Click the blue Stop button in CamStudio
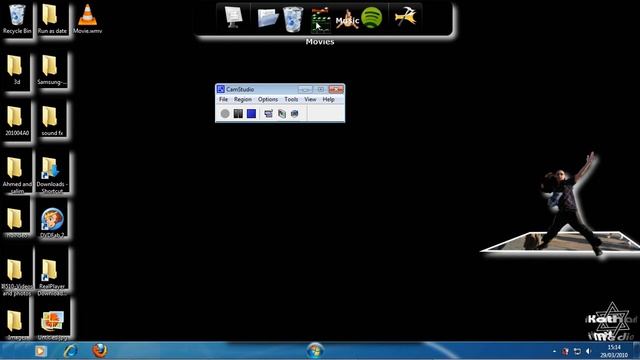 (x=251, y=113)
